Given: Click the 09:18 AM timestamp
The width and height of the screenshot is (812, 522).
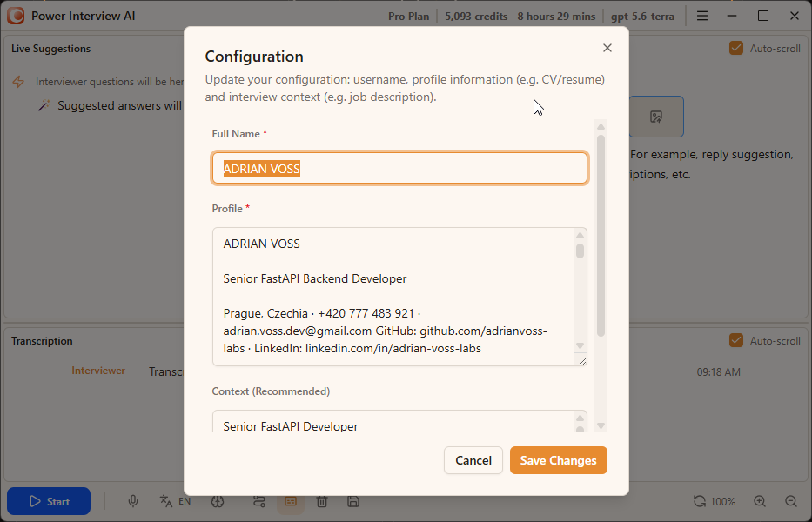Looking at the screenshot, I should [718, 371].
